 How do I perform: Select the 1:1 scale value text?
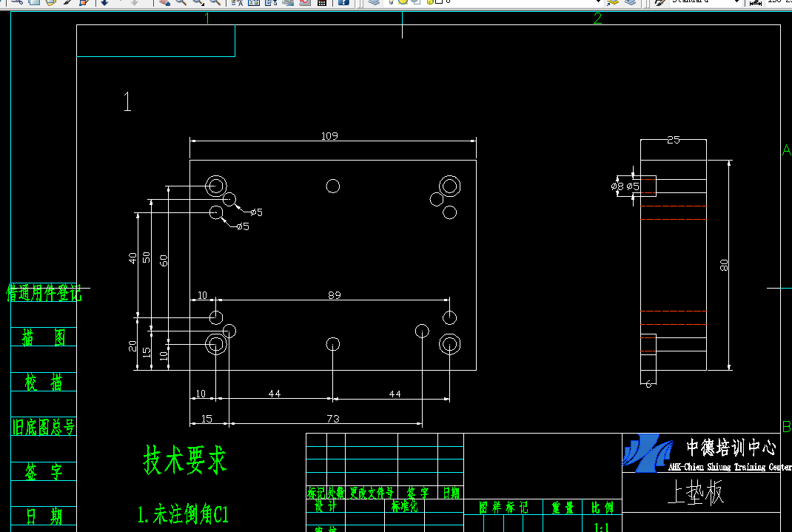coord(601,528)
